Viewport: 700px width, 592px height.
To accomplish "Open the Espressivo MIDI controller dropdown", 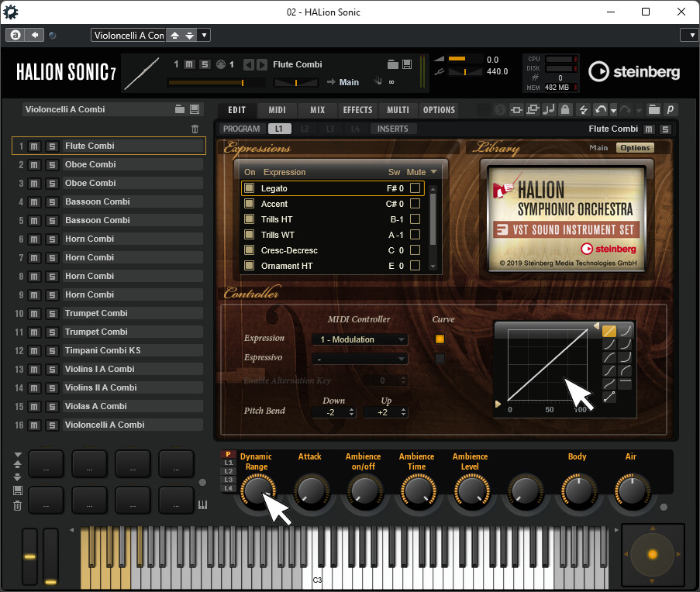I will (360, 359).
